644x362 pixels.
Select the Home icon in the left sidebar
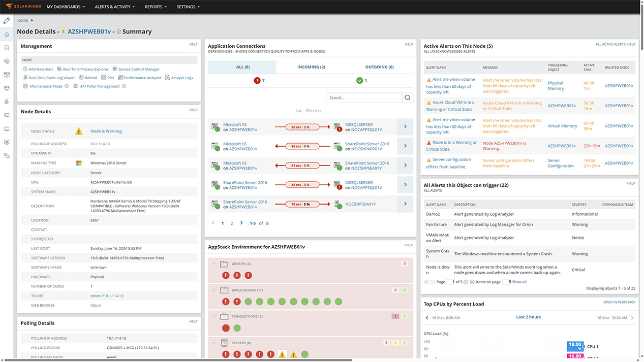(7, 34)
